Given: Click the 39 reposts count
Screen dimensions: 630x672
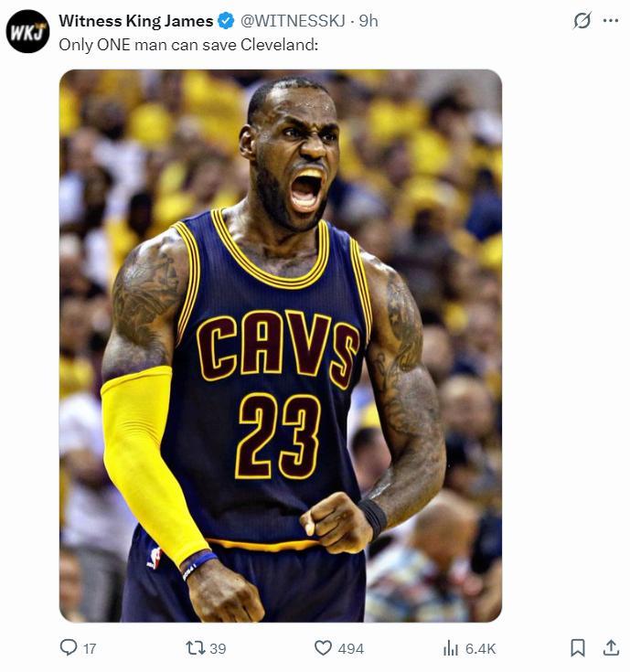Looking at the screenshot, I should click(218, 648).
